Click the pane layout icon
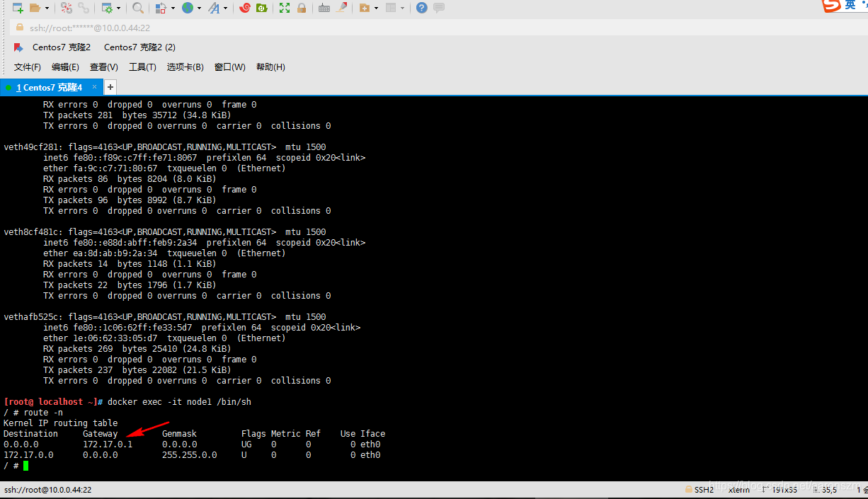 391,8
